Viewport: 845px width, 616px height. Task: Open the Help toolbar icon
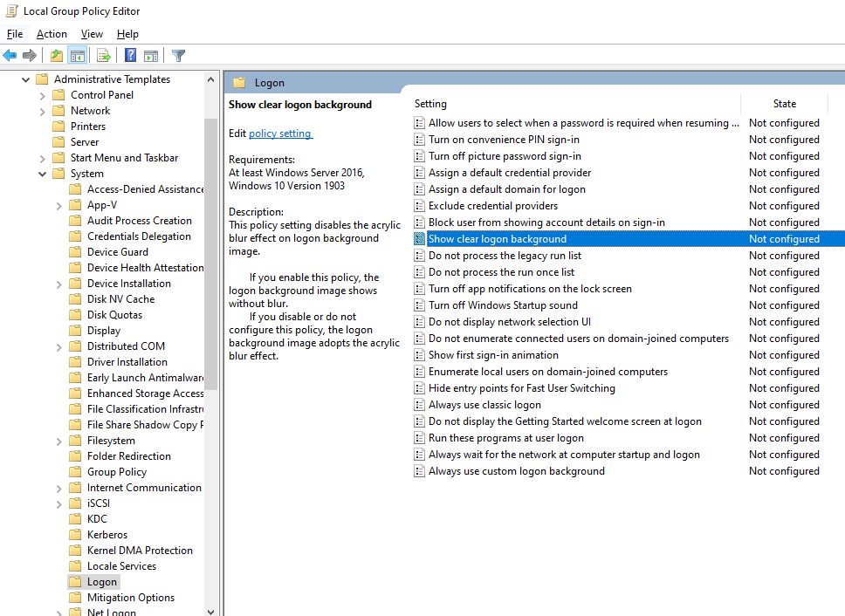(x=130, y=55)
